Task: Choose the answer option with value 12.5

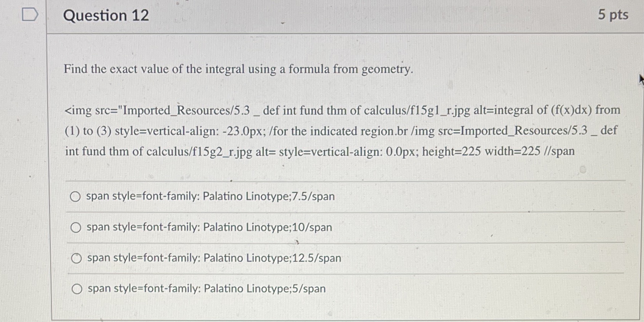Action: (77, 258)
